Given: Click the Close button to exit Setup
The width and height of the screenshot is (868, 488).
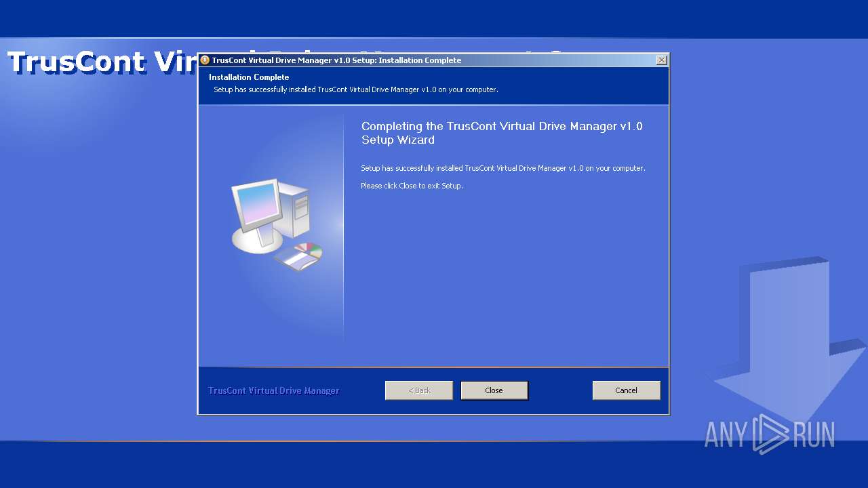Looking at the screenshot, I should (x=494, y=390).
